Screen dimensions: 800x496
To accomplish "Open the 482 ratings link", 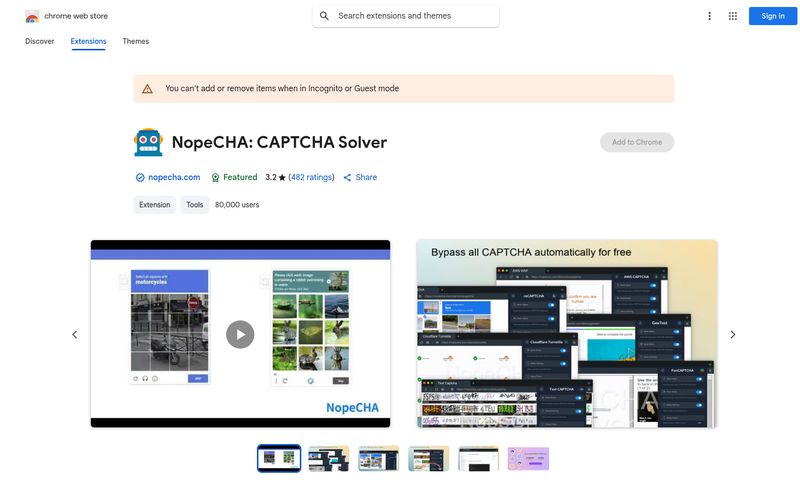I will pyautogui.click(x=311, y=177).
